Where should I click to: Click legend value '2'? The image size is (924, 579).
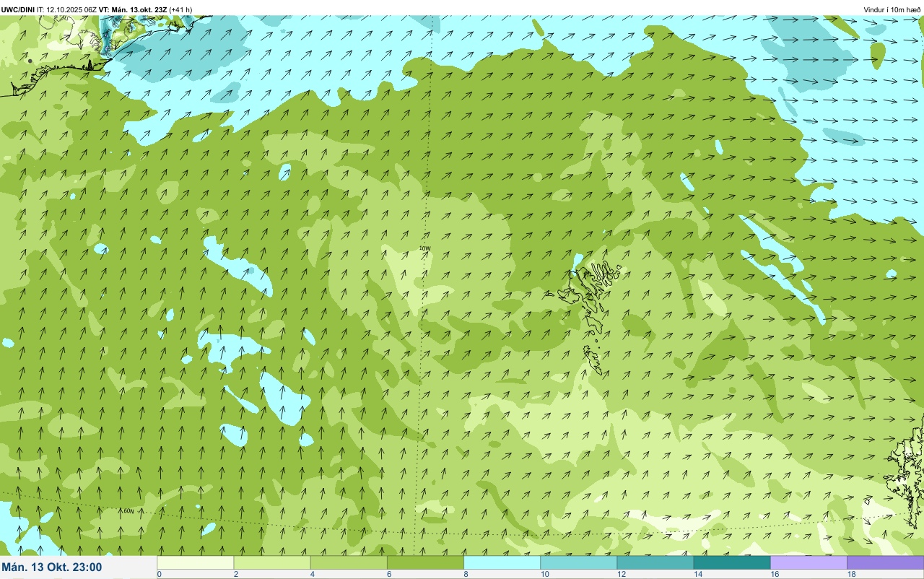tap(235, 575)
